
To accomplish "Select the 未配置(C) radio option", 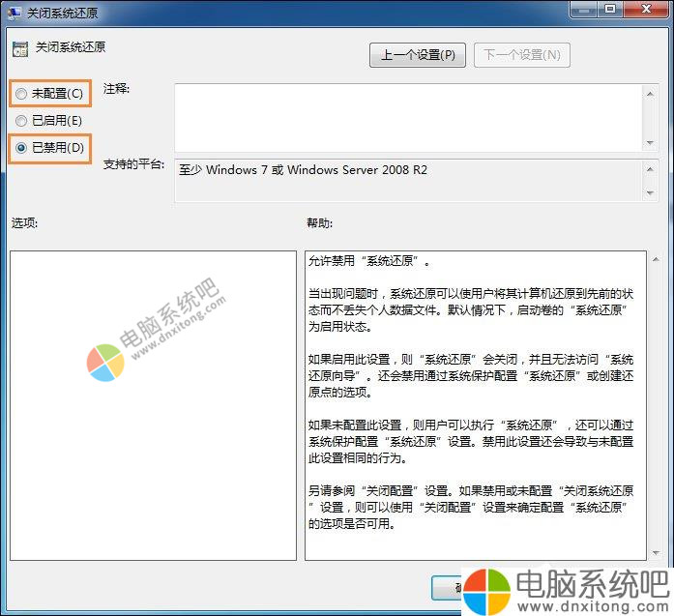I will (x=22, y=94).
